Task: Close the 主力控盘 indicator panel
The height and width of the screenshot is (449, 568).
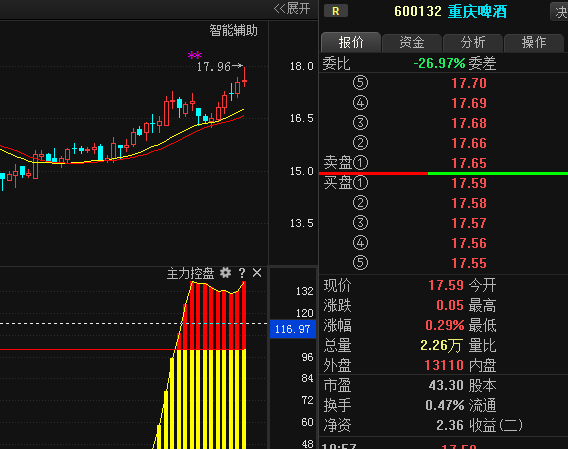Action: click(x=257, y=273)
